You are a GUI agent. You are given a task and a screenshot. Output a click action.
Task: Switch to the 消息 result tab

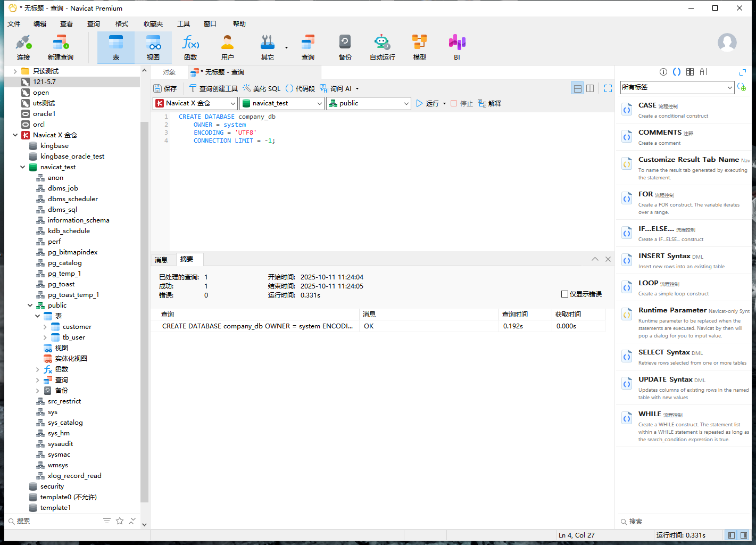(x=161, y=260)
